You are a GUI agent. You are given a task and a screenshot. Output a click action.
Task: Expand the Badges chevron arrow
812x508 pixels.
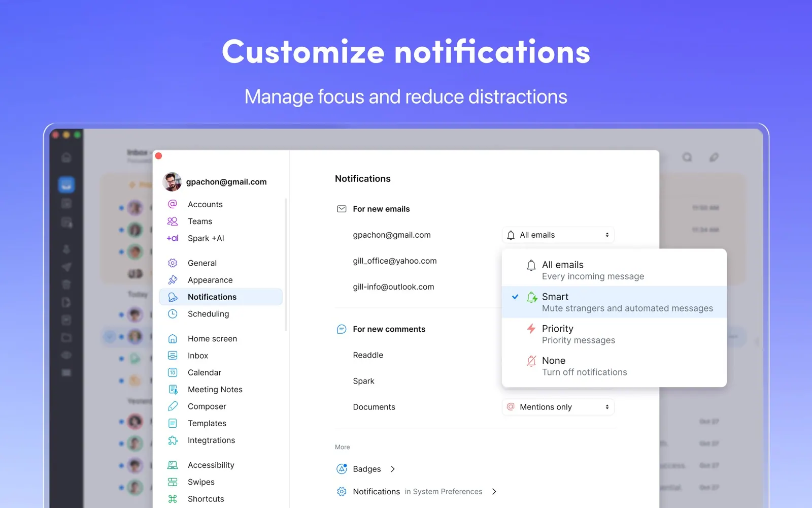pos(393,469)
